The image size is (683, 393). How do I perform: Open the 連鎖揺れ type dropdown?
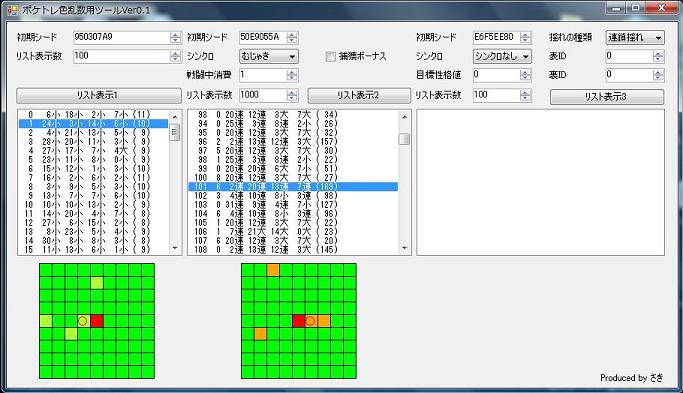(x=635, y=37)
